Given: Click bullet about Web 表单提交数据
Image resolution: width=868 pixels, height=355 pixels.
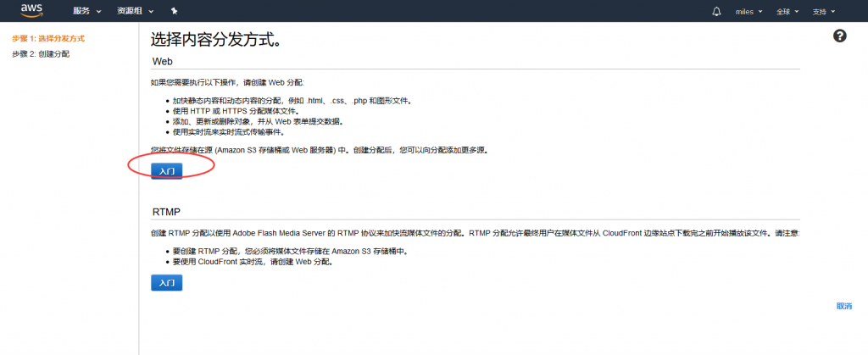Looking at the screenshot, I should tap(258, 122).
